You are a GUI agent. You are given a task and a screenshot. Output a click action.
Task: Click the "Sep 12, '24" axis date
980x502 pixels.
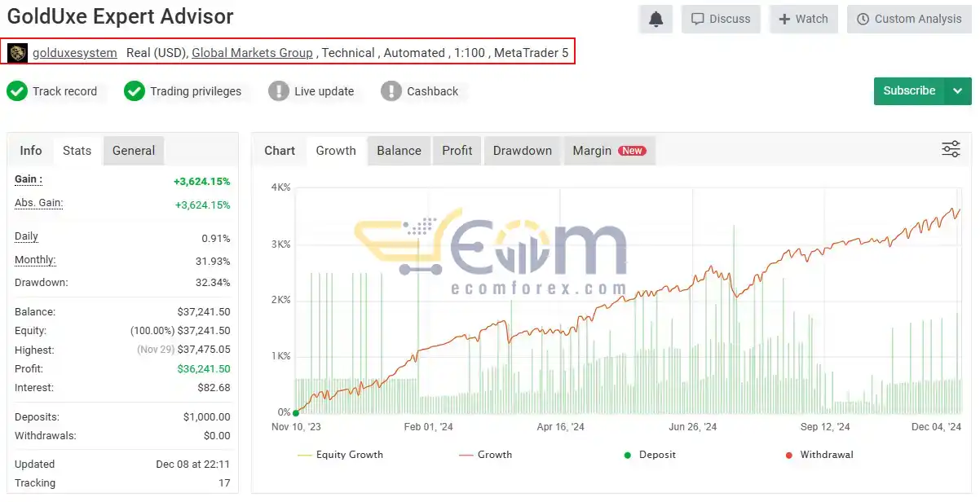pyautogui.click(x=825, y=427)
